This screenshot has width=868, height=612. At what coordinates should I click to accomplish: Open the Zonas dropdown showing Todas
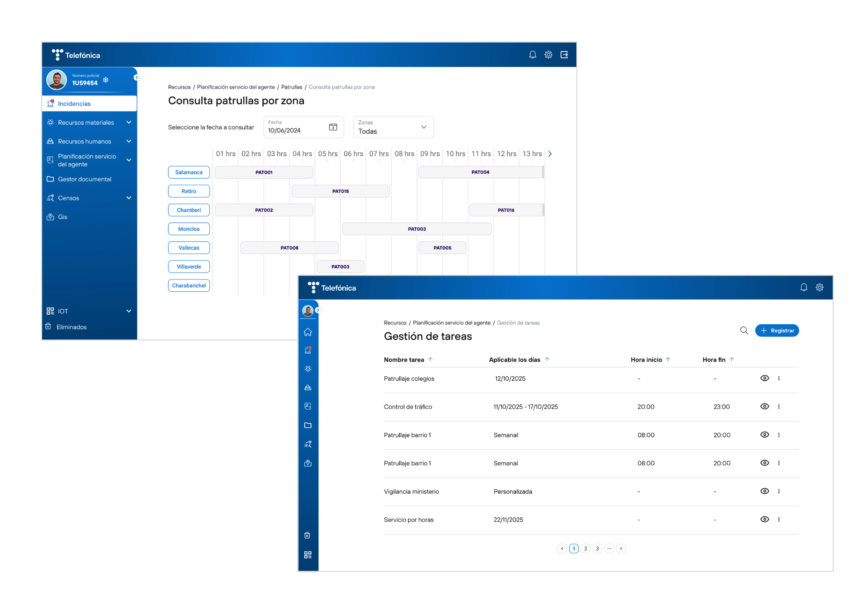tap(393, 127)
